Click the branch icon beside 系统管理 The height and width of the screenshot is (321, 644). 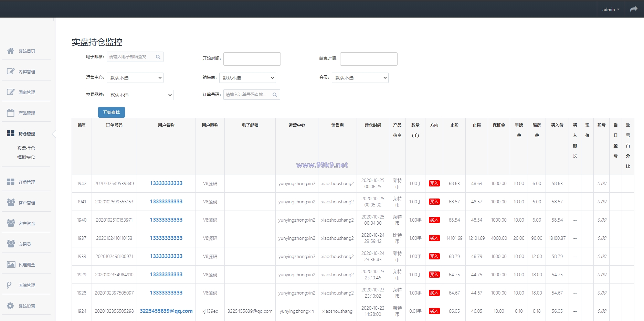[x=9, y=285]
